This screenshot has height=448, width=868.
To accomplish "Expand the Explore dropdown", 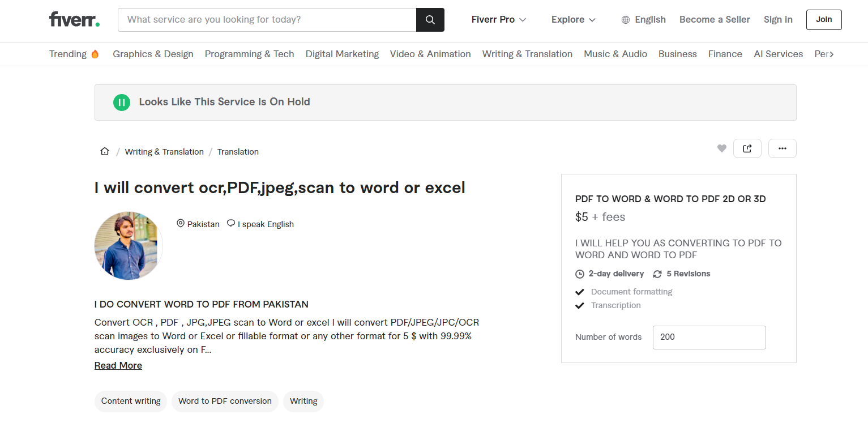I will [x=573, y=20].
